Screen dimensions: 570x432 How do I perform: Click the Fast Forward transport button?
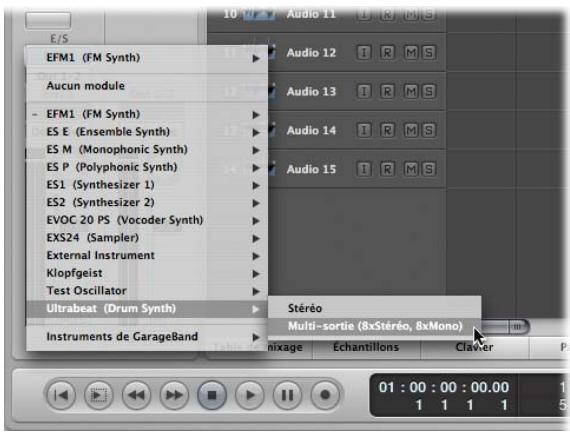(174, 395)
